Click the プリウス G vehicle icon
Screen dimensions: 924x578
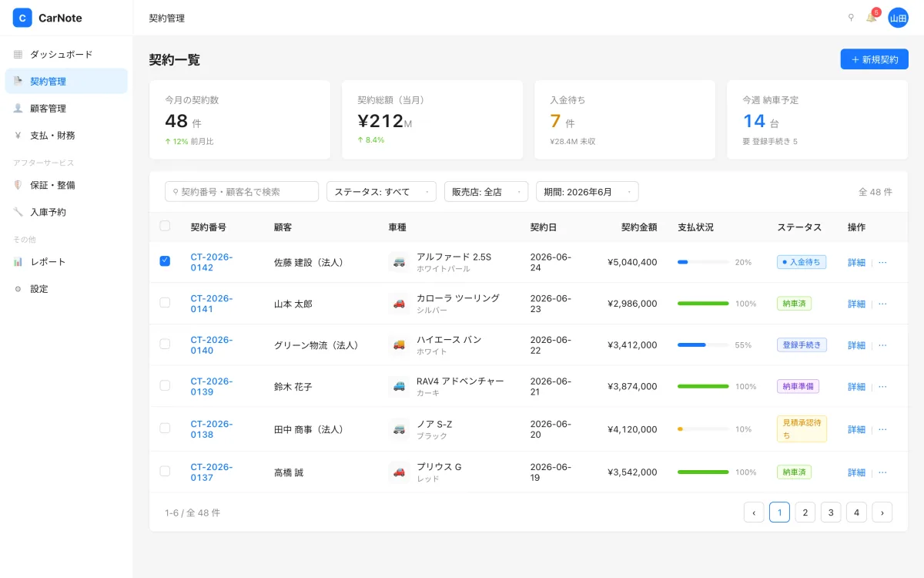[399, 472]
